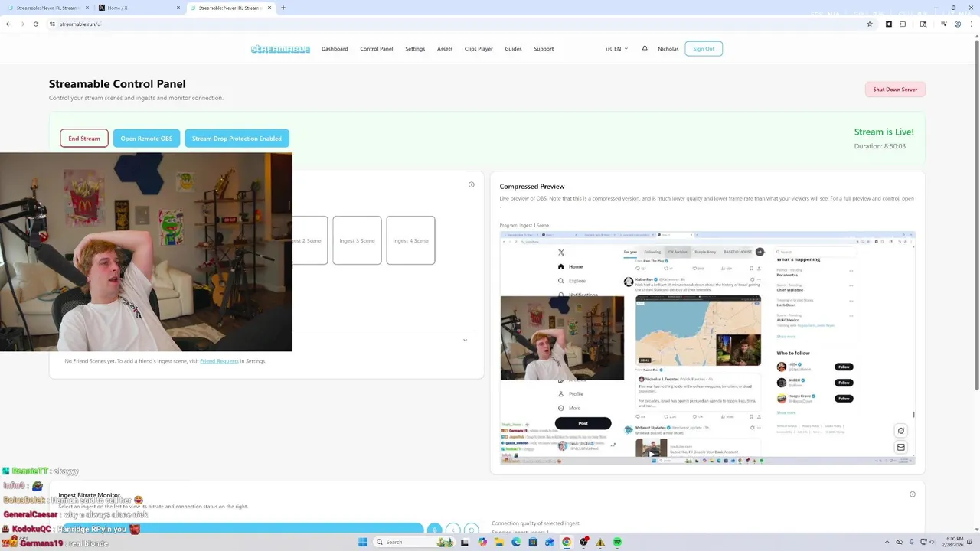The image size is (980, 551).
Task: Click the Nicholas username in the header
Action: point(668,49)
